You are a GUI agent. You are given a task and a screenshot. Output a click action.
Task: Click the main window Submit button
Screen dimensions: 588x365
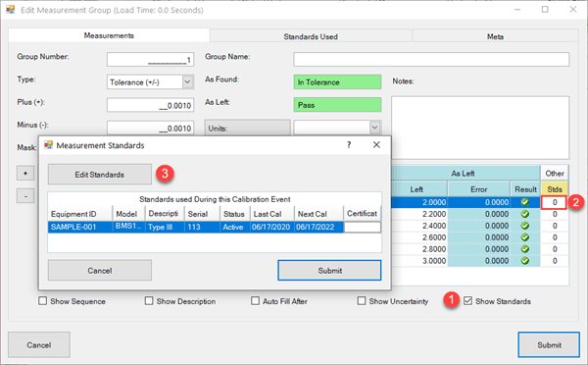[549, 344]
